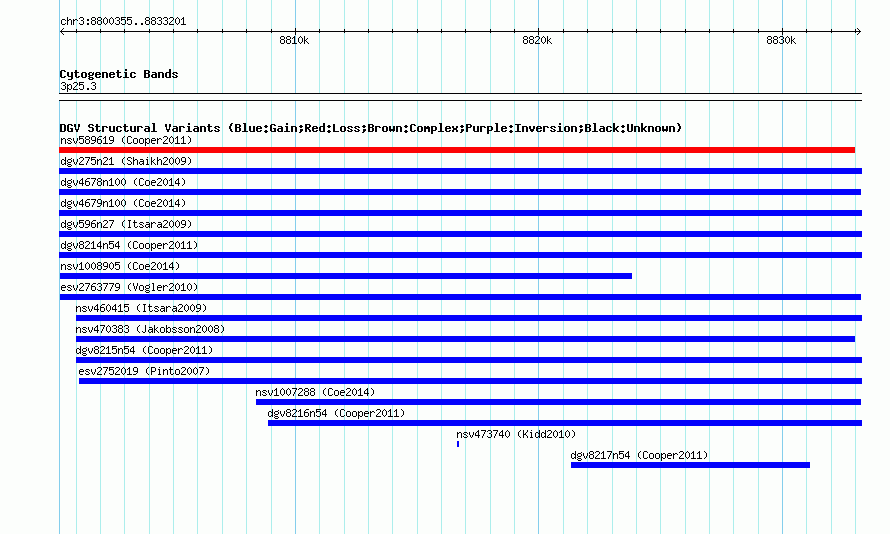The image size is (890, 534).
Task: Open the nsv589619 (Cooper2011) label
Action: (x=126, y=140)
